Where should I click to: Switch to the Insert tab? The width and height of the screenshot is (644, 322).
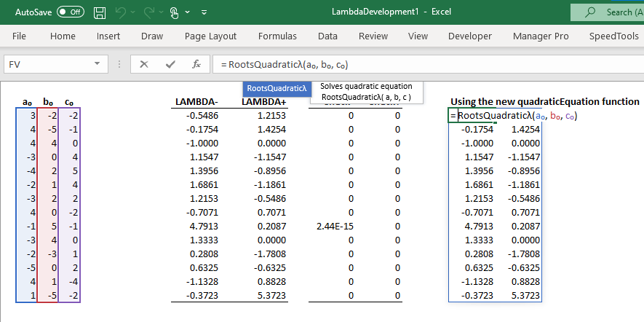coord(108,36)
